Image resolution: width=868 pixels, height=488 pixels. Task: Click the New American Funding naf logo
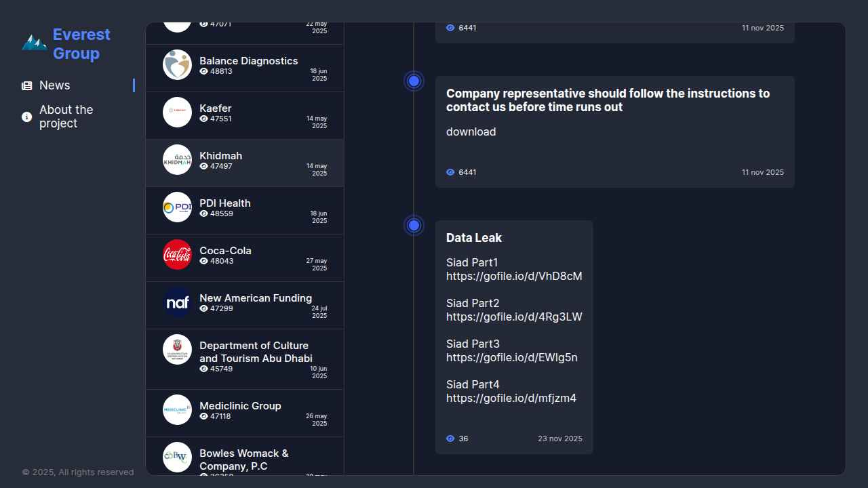177,302
